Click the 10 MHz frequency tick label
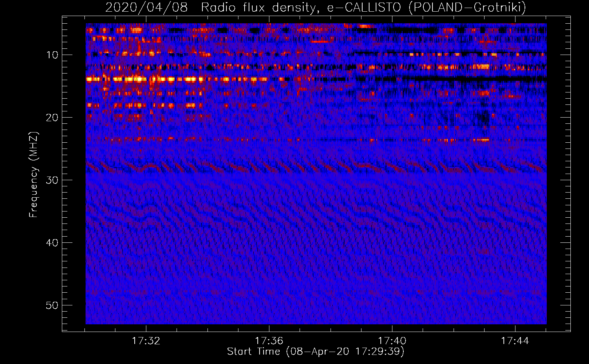This screenshot has height=364, width=589. tap(52, 55)
